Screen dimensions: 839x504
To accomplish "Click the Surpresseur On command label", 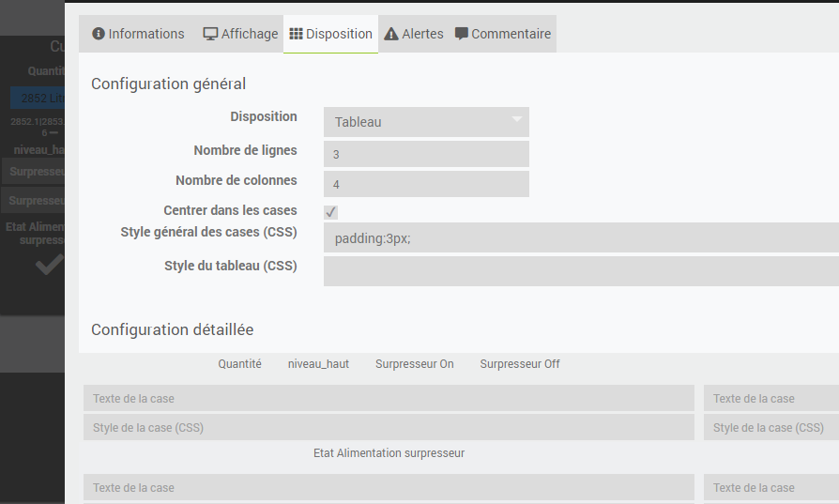I will tap(414, 364).
